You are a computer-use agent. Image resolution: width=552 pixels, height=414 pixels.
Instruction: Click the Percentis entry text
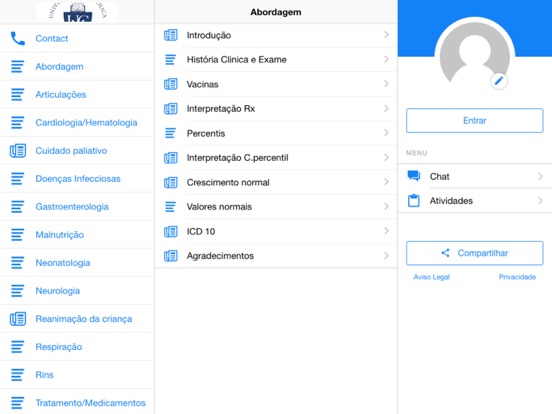[x=206, y=133]
